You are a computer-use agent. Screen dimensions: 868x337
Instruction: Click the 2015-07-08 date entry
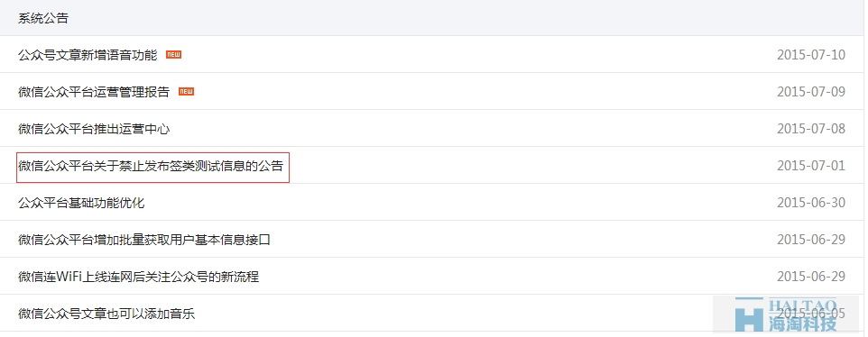coord(811,129)
